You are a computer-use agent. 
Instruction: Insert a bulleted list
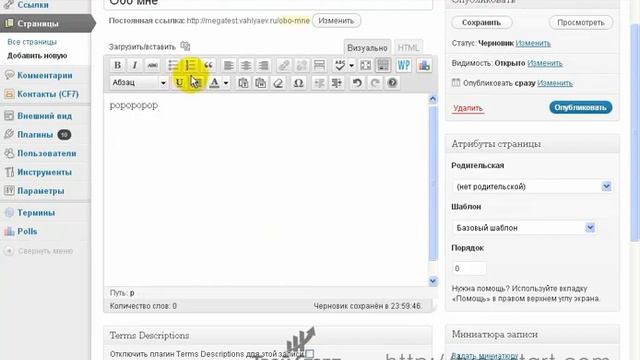coord(173,65)
